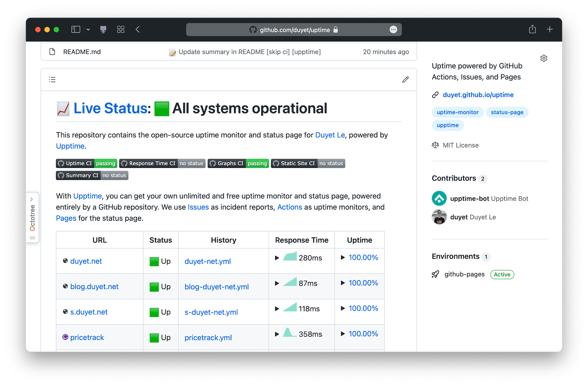
Task: Click the GitHub Octocat icon in browser toolbar
Action: pos(103,29)
